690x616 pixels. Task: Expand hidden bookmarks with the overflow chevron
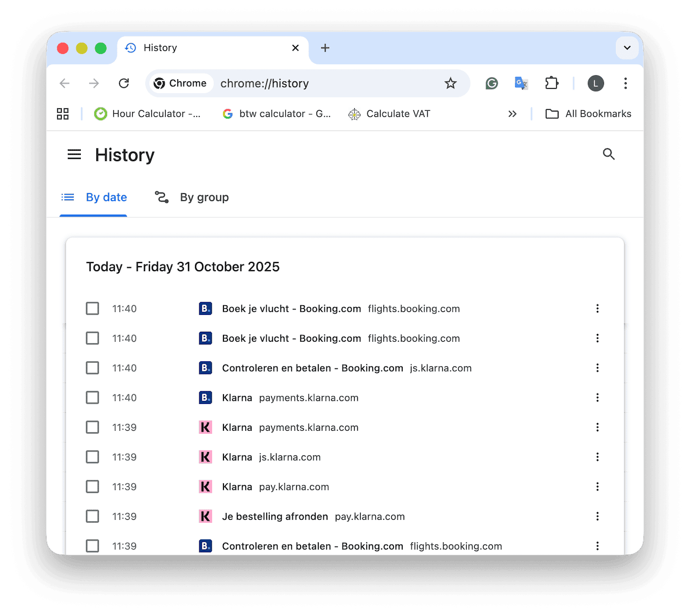(x=512, y=114)
